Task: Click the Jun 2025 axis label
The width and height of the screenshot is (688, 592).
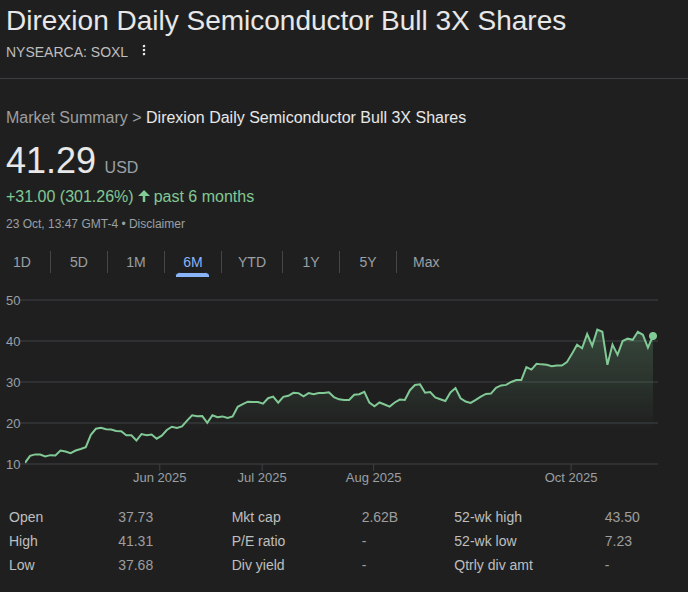Action: pyautogui.click(x=160, y=477)
